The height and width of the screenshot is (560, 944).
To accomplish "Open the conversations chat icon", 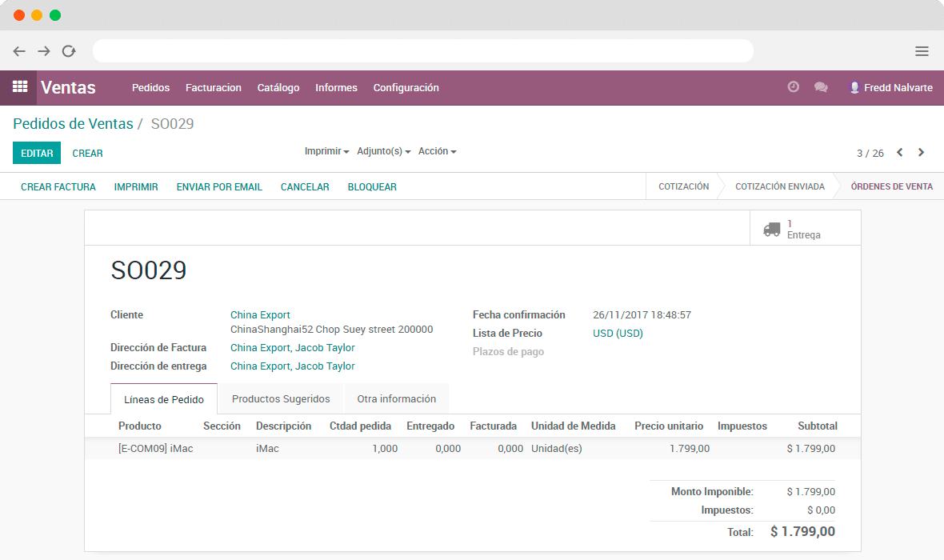I will point(821,87).
